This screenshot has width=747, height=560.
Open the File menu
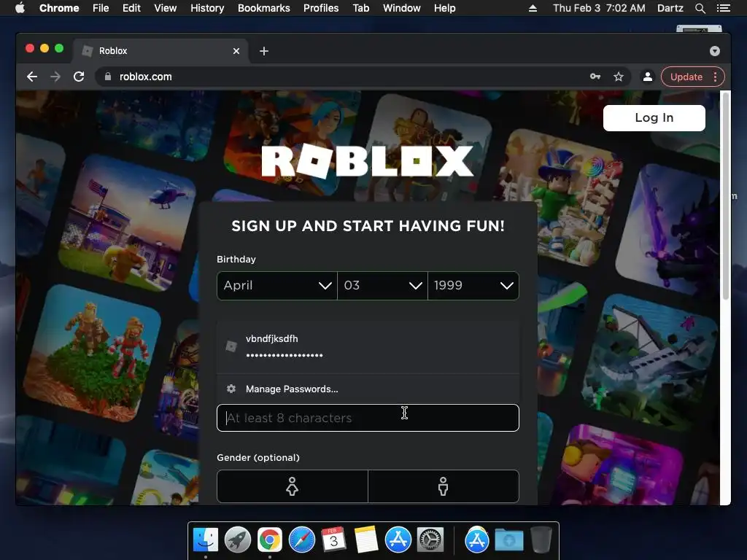[101, 8]
